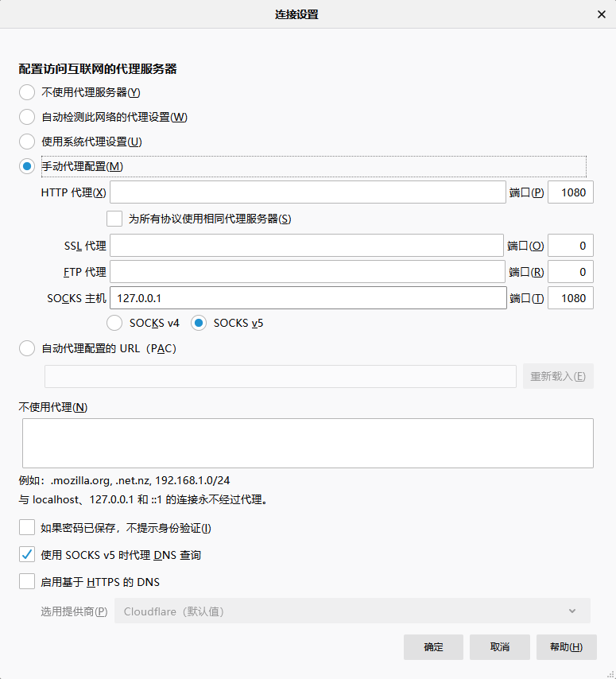The width and height of the screenshot is (616, 679).
Task: Click the SOCKS 主机 field with 127.0.0.1
Action: (308, 298)
